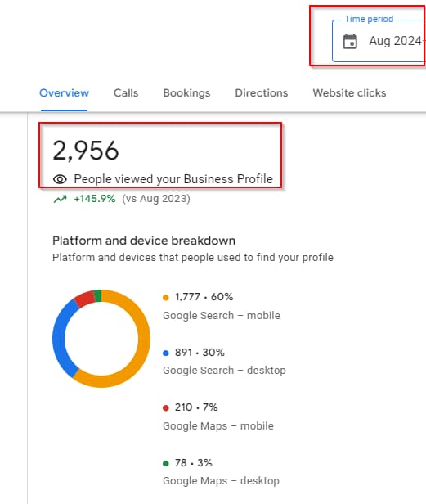Image resolution: width=426 pixels, height=504 pixels.
Task: Click the '1,777 · 60%' value
Action: tap(204, 297)
